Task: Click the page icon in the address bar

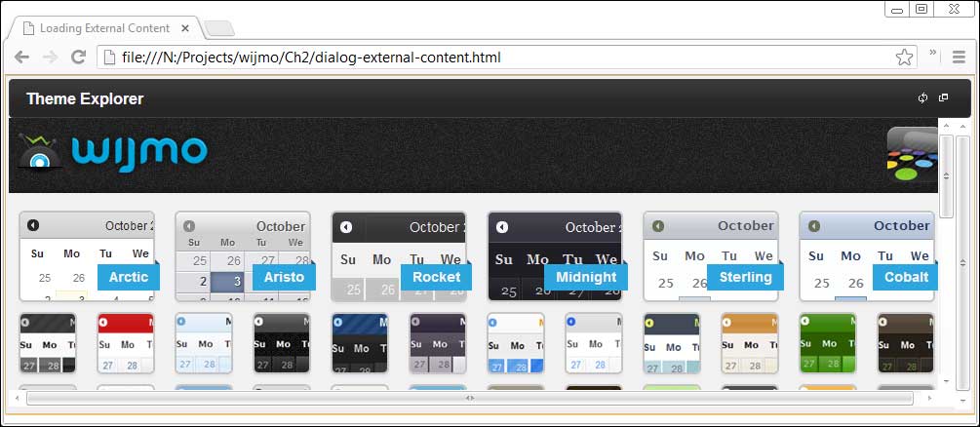Action: point(109,58)
